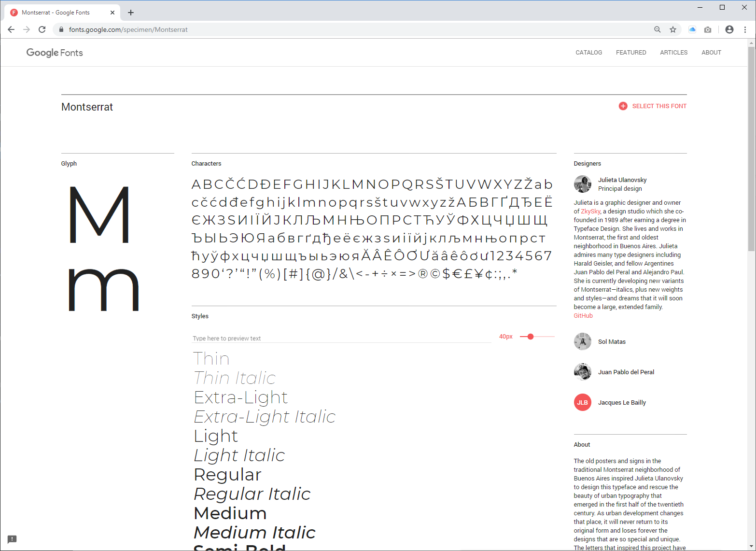Click the Jacques Le Bailly name
The width and height of the screenshot is (756, 551).
click(622, 403)
